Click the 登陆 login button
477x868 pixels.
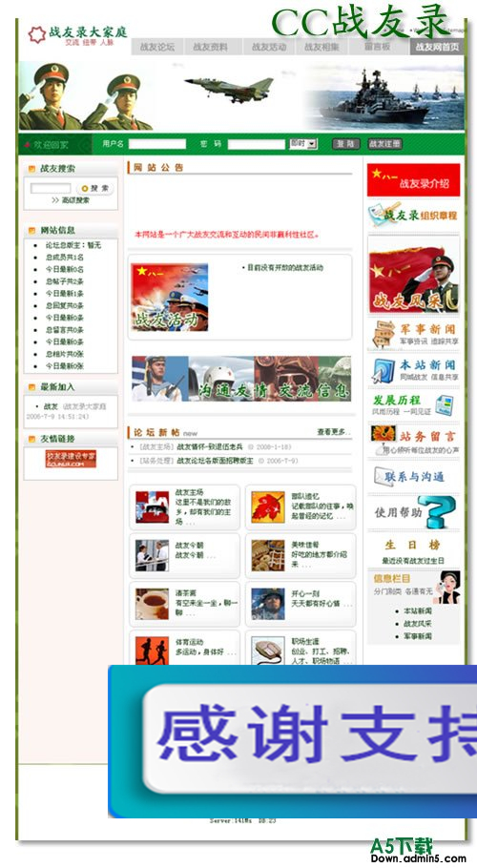(346, 144)
